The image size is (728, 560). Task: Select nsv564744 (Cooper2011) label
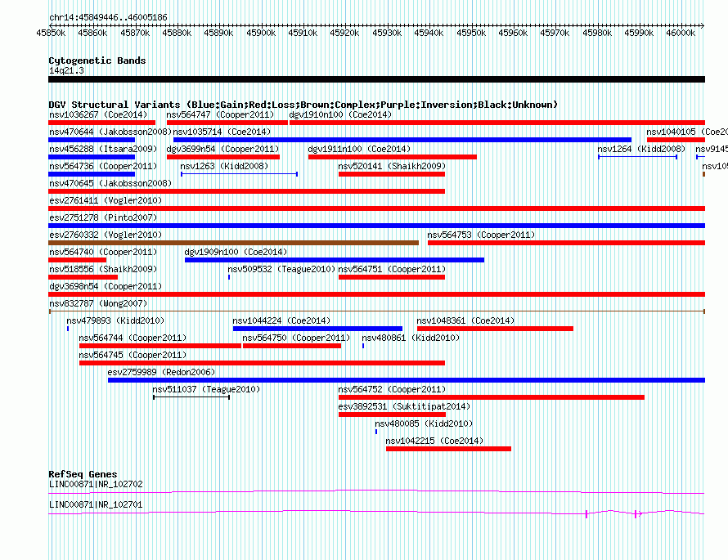(x=133, y=338)
